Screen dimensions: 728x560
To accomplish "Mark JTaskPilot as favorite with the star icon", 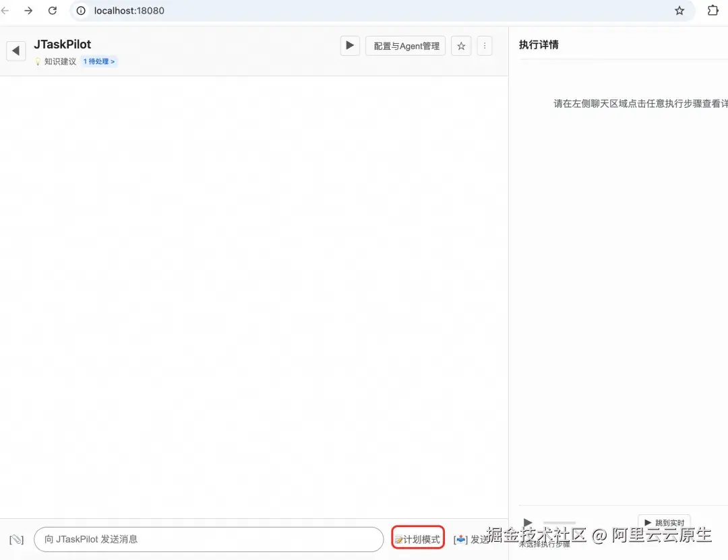I will coord(461,45).
